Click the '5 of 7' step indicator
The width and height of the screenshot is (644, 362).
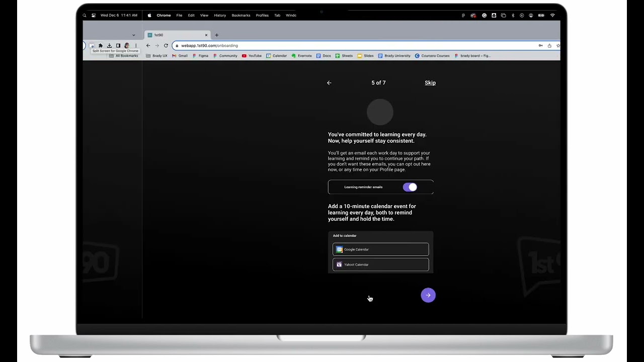pos(378,83)
